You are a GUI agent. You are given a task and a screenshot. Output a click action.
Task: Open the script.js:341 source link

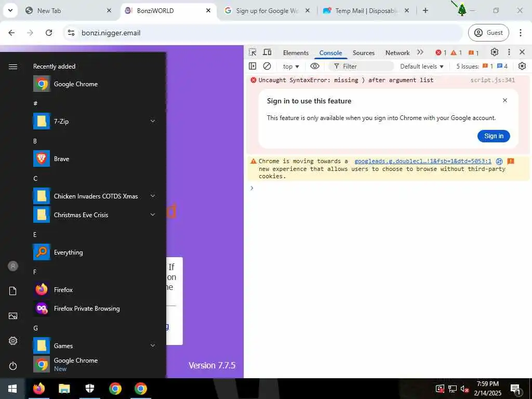click(x=493, y=80)
